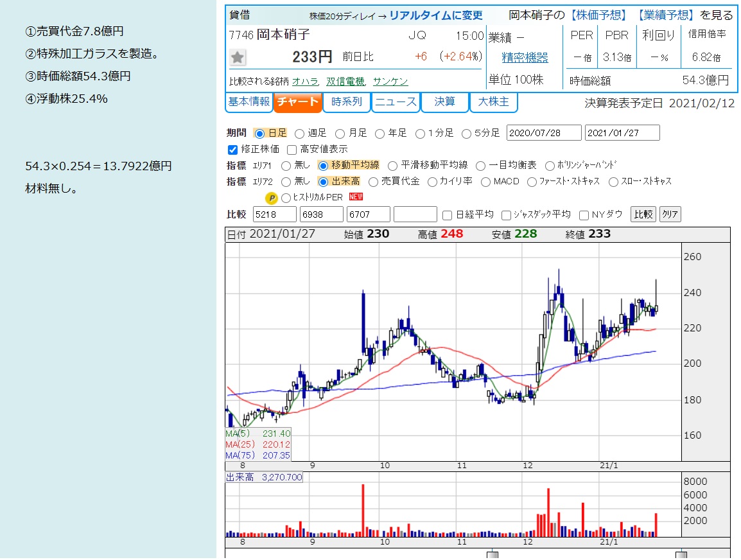This screenshot has height=560, width=741.
Task: Select the 売買代金 indicator radio
Action: [x=373, y=182]
